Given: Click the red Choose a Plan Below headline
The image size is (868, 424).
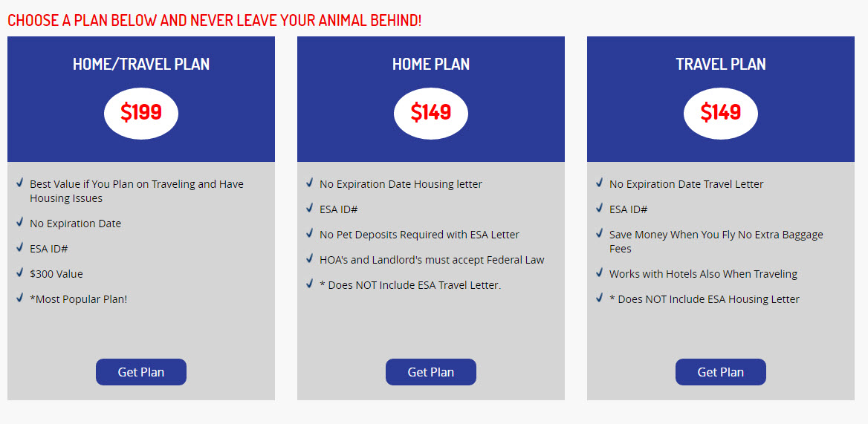Looking at the screenshot, I should pos(214,21).
